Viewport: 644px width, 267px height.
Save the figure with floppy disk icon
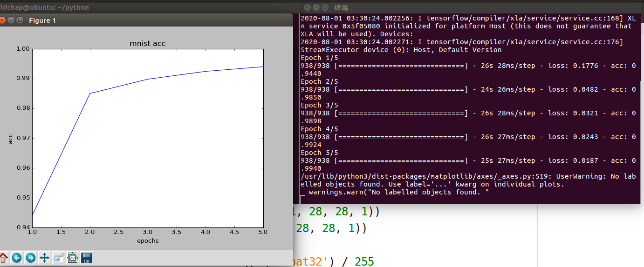[87, 258]
